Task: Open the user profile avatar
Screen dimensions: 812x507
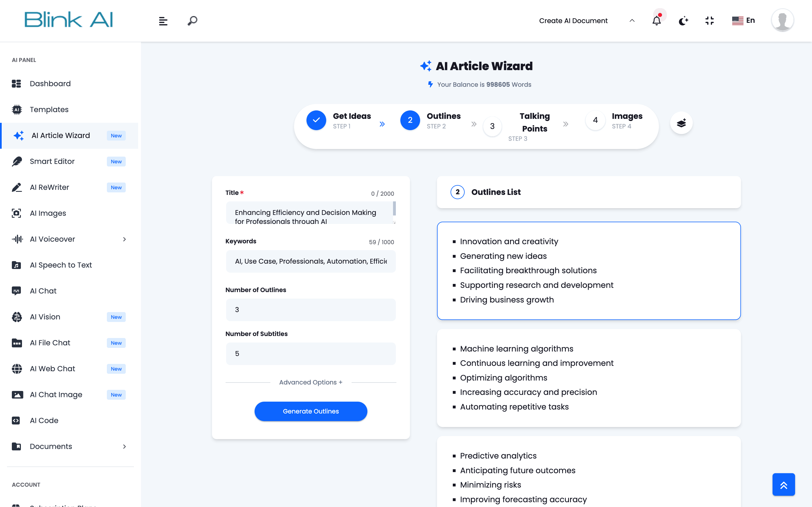Action: tap(782, 21)
